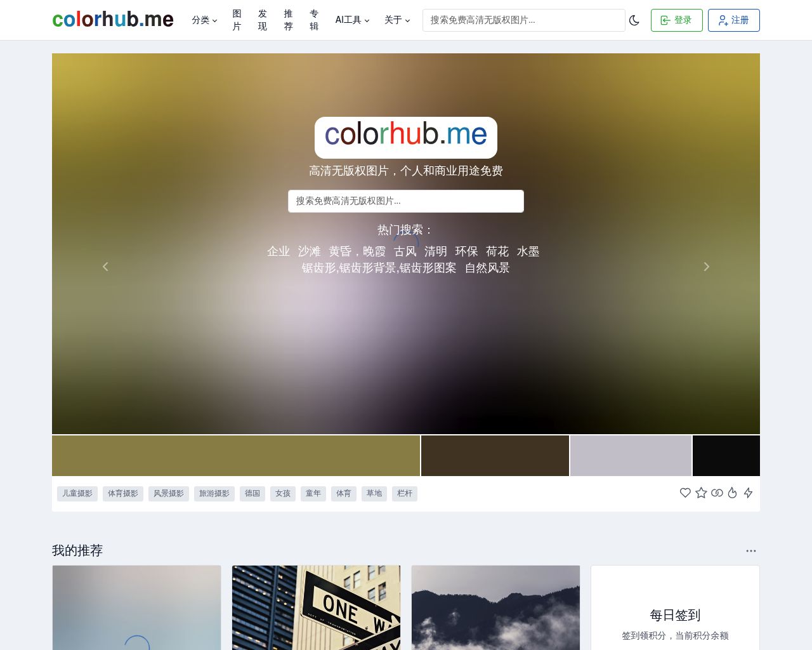The height and width of the screenshot is (650, 812).
Task: Click the lightning bolt icon
Action: tap(749, 493)
